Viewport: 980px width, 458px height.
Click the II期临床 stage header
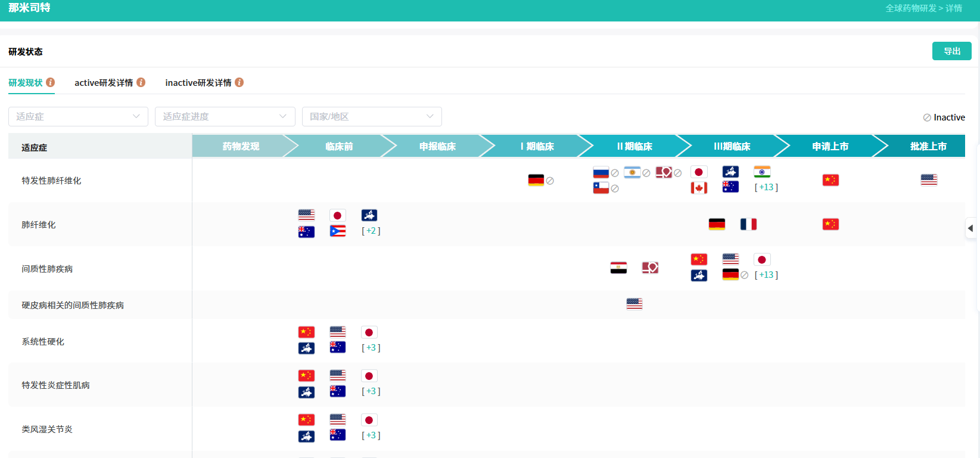coord(635,146)
